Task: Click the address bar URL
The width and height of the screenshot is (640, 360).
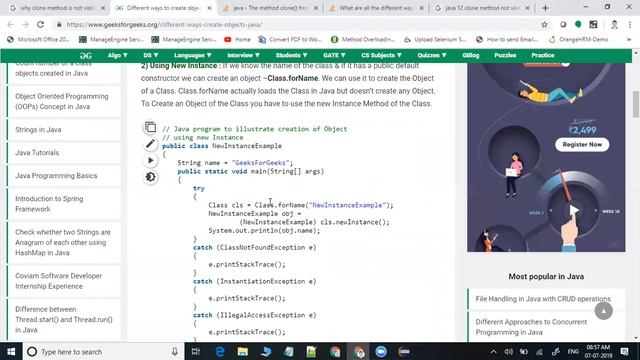Action: pos(164,24)
